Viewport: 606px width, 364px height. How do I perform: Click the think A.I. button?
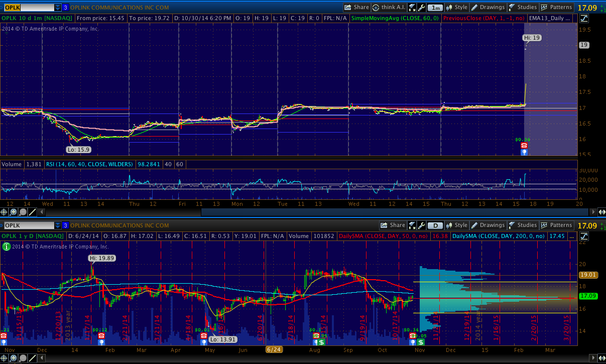(x=389, y=8)
